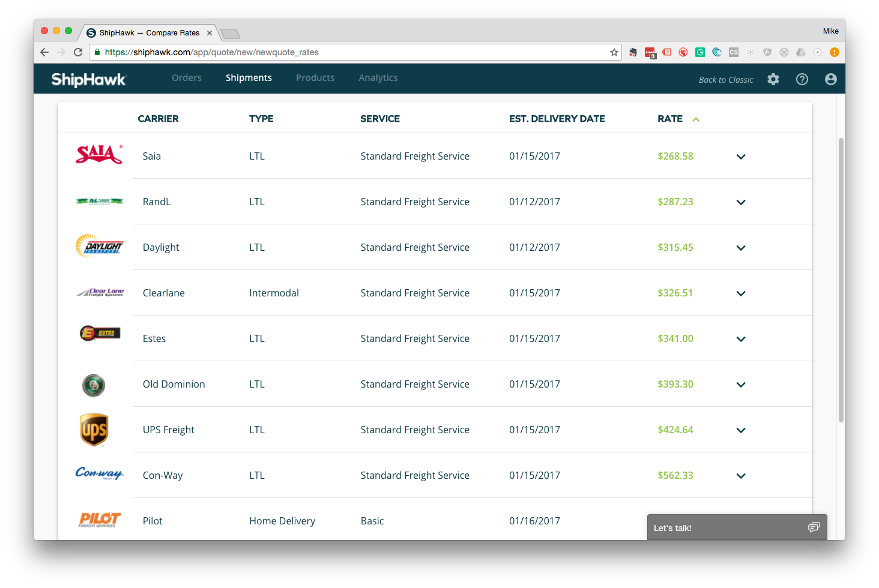Click the UPS Freight logo

94,429
